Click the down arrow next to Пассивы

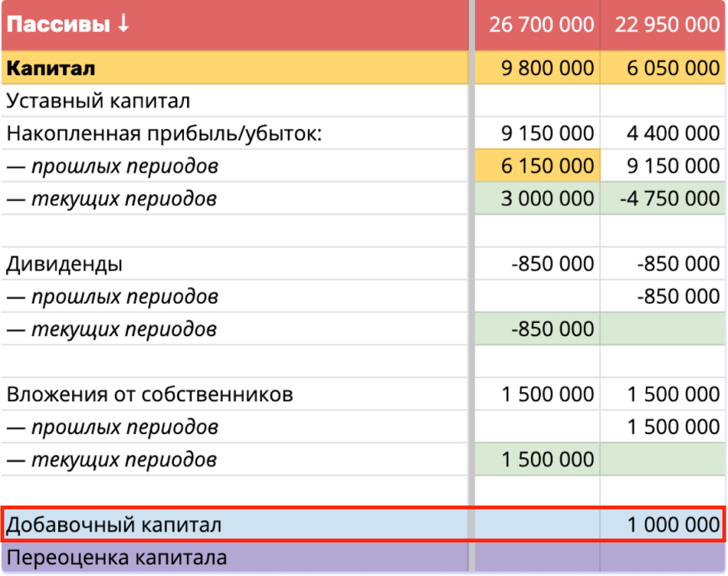(x=123, y=25)
